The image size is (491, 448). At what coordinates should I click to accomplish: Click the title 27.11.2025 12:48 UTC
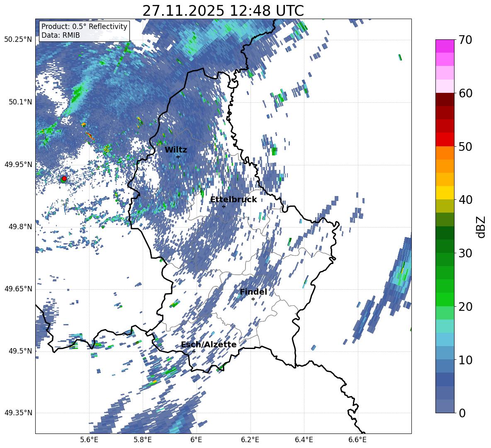point(223,11)
